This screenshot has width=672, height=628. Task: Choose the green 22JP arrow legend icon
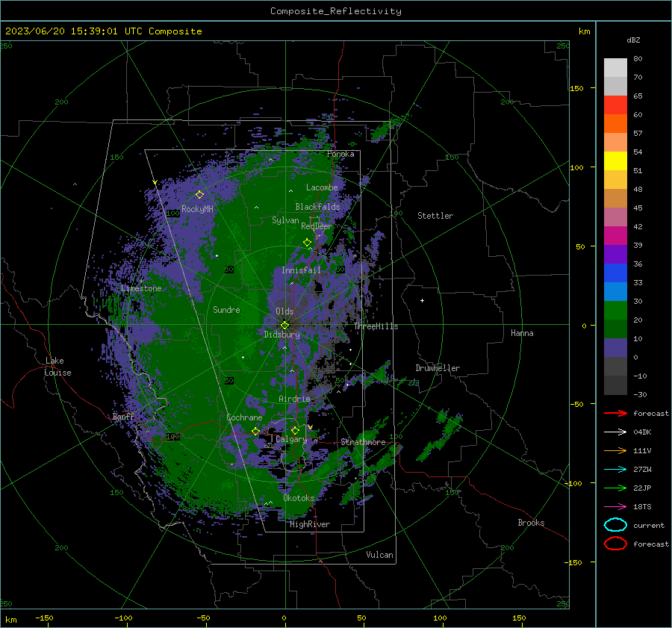pyautogui.click(x=615, y=488)
